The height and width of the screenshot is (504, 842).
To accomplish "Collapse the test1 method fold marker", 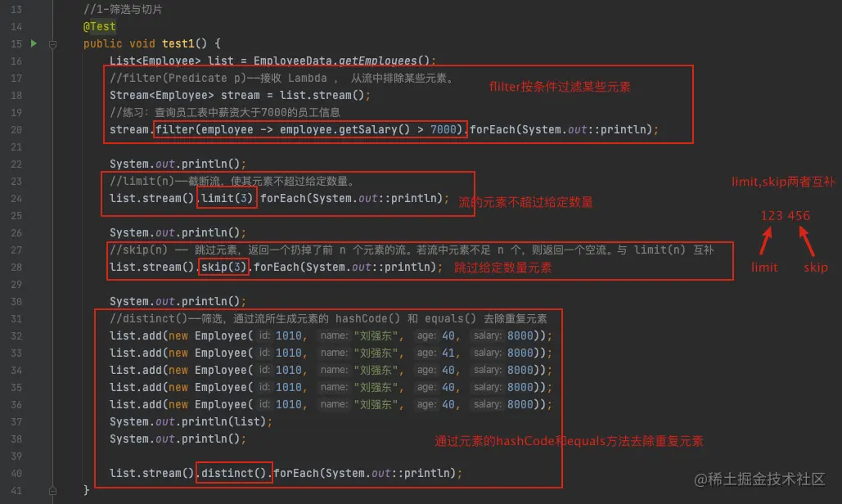I will (52, 44).
